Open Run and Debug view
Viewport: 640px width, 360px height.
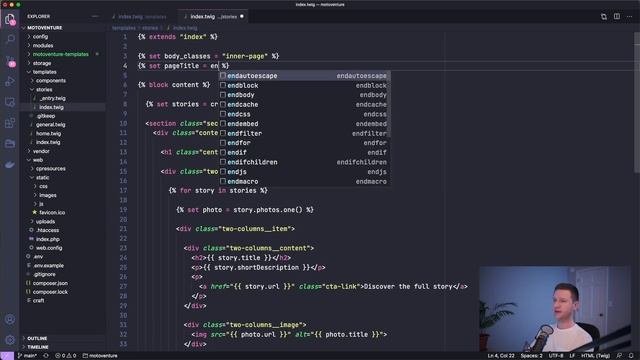click(10, 81)
